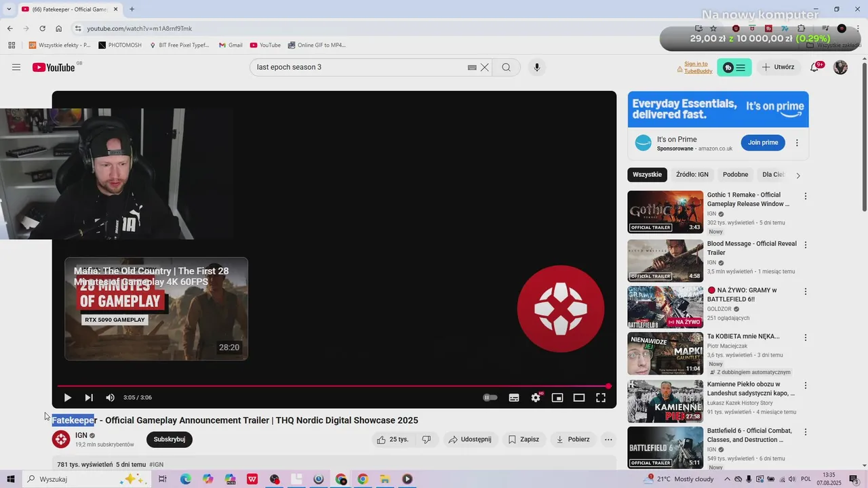Toggle the autoplay switch in the player
This screenshot has width=868, height=488.
coord(490,398)
